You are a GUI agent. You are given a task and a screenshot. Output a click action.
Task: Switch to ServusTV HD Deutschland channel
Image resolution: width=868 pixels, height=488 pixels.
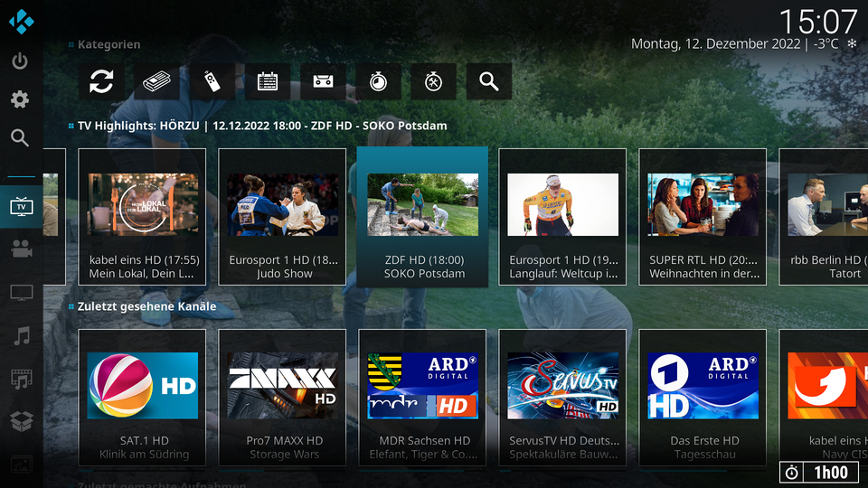(x=562, y=398)
